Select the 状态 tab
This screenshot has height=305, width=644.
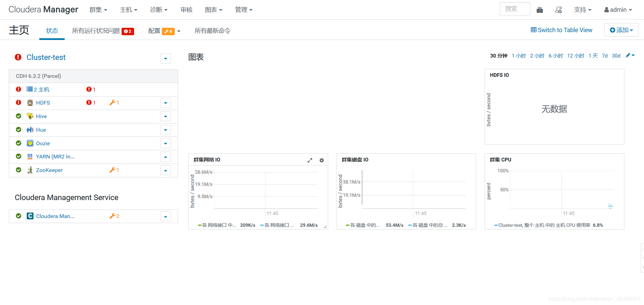52,31
